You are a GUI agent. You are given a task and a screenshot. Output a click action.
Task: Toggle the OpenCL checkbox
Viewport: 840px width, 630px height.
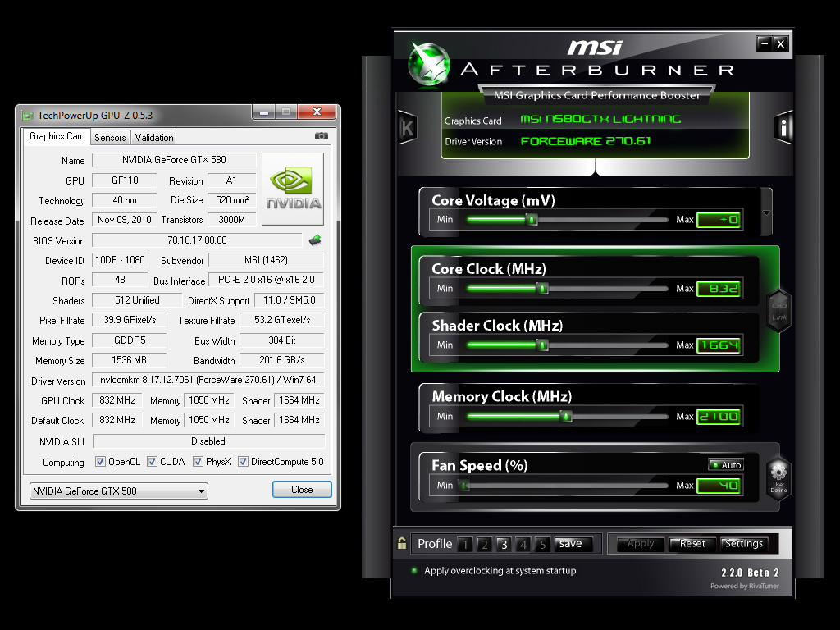click(x=100, y=462)
